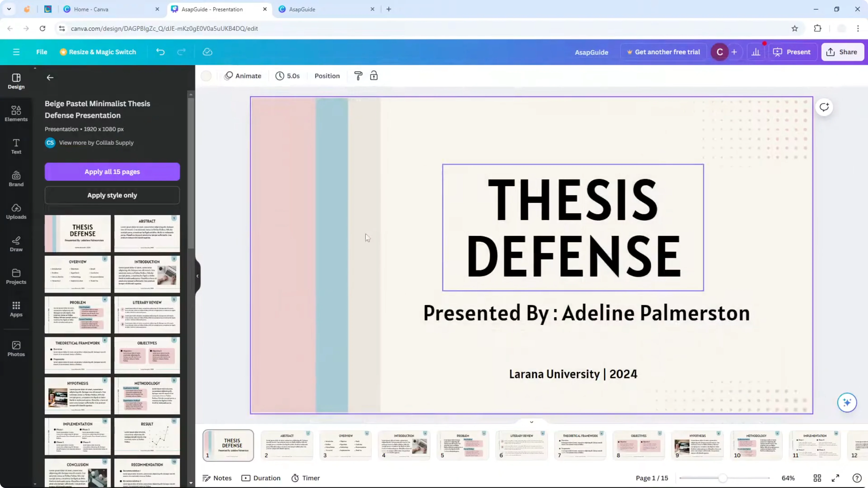Open the Timer
The height and width of the screenshot is (488, 868).
point(306,478)
